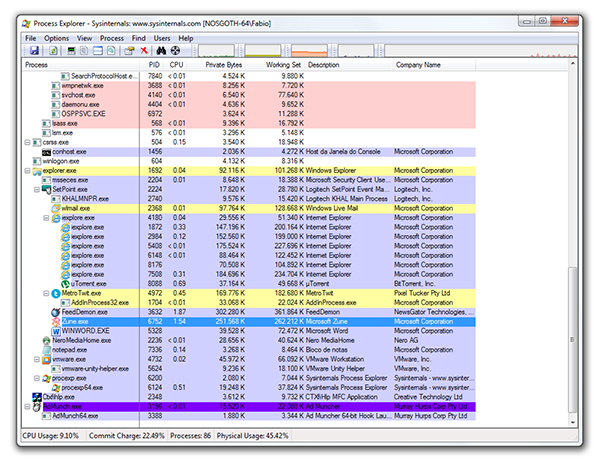Click the MetroTwit.exe blue bird icon
The height and width of the screenshot is (460, 600).
pyautogui.click(x=56, y=293)
